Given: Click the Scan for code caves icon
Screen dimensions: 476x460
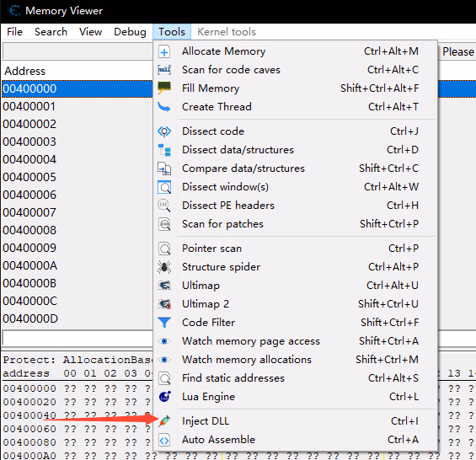Looking at the screenshot, I should (164, 70).
